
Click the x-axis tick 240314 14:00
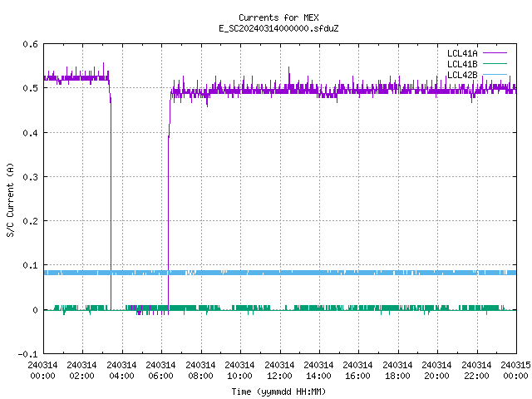click(x=318, y=371)
